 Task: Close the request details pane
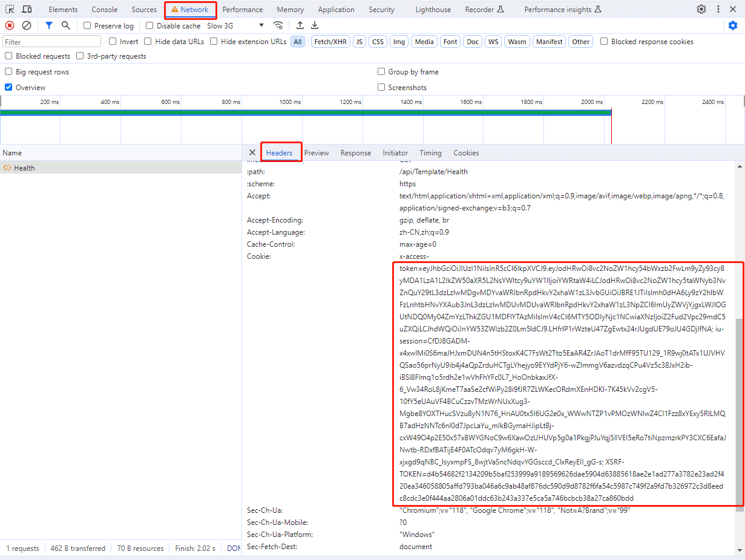pos(252,153)
